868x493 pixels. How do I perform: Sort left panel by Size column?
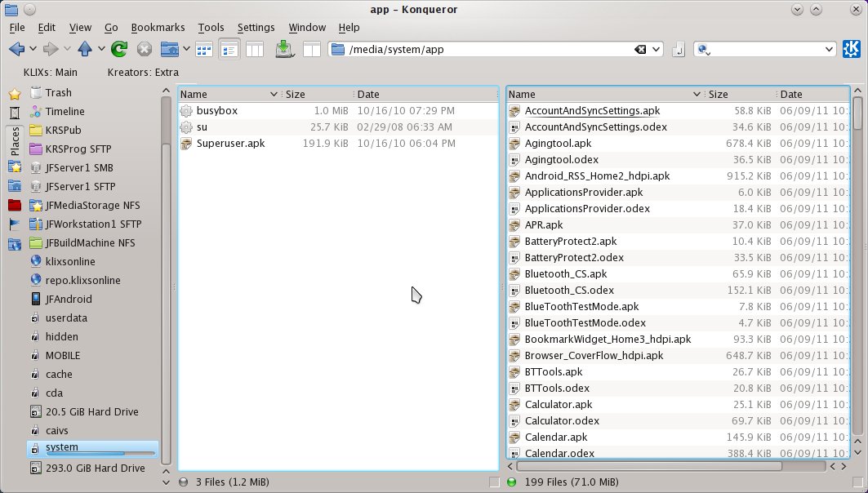point(317,95)
